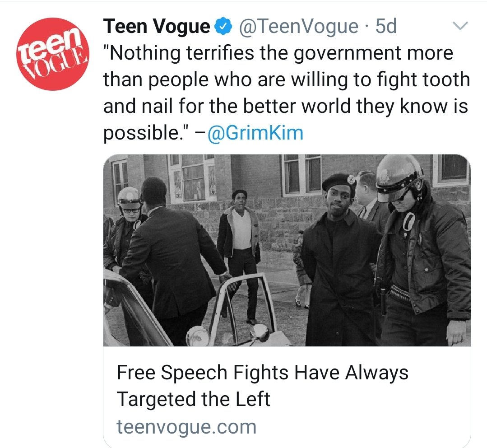487x448 pixels.
Task: Click the Teen Vogue display name
Action: [157, 27]
